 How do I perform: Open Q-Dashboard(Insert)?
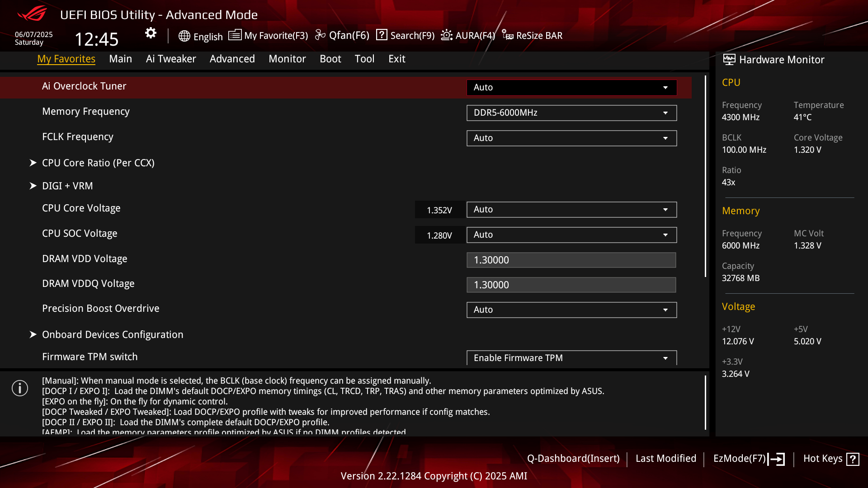pos(573,458)
